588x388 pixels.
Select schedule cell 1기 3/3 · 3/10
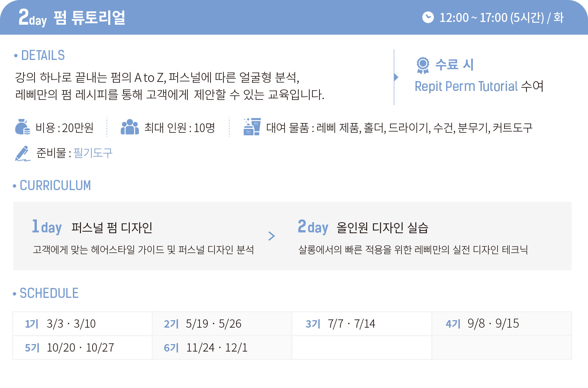tap(82, 324)
